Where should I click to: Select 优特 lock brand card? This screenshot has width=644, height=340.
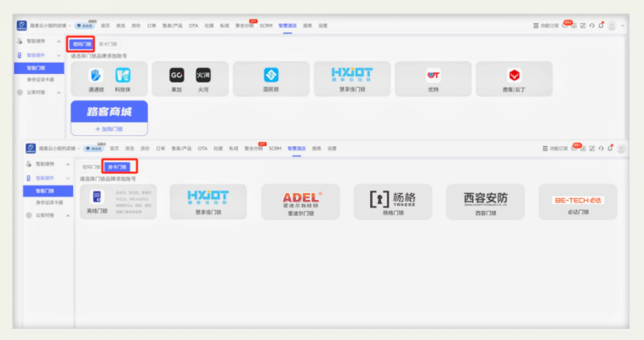coord(433,79)
